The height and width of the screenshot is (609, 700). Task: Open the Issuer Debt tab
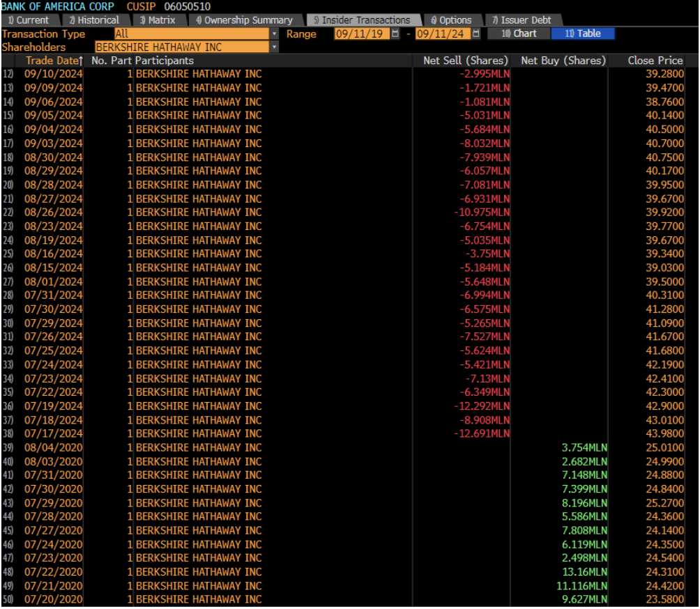pyautogui.click(x=522, y=20)
